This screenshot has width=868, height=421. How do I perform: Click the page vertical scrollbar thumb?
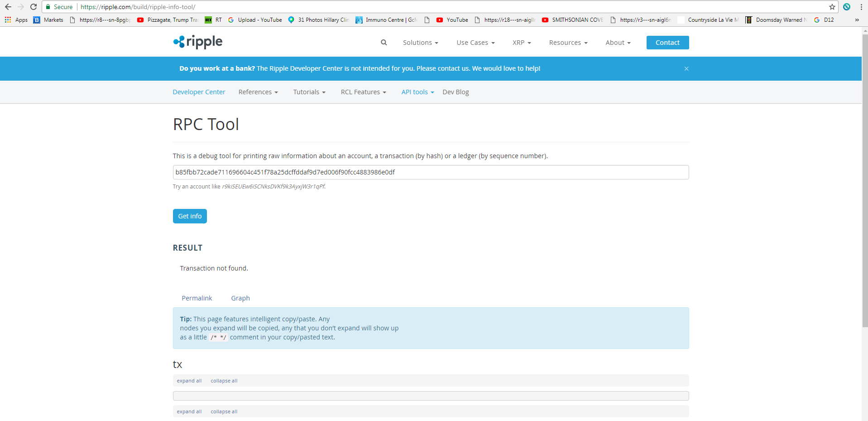pos(865,180)
